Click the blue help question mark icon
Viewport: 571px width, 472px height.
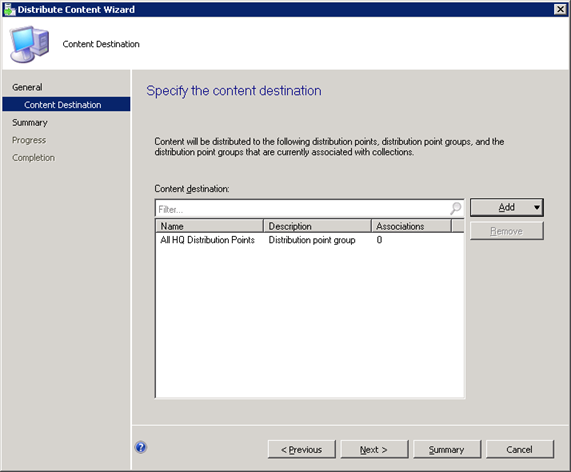(141, 447)
